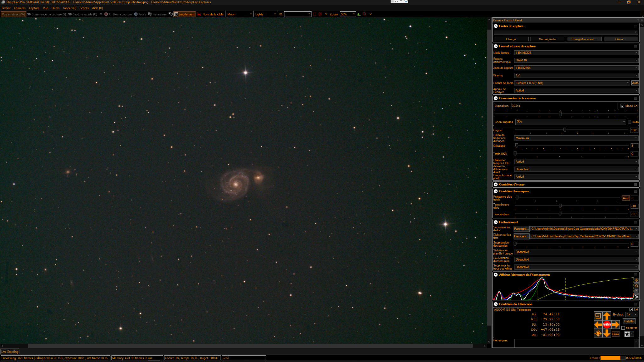The width and height of the screenshot is (644, 362).
Task: Collapse the Prétraitement section
Action: point(496,222)
